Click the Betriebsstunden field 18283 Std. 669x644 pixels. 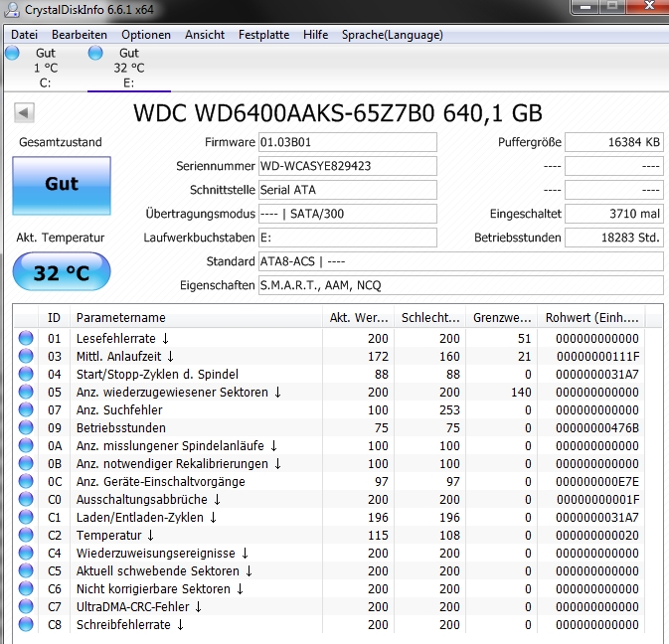click(614, 238)
